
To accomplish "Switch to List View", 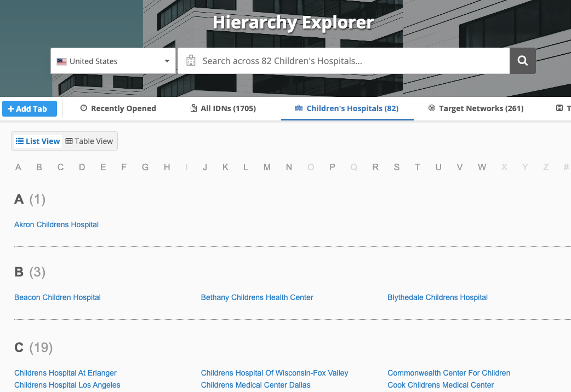I will [38, 141].
